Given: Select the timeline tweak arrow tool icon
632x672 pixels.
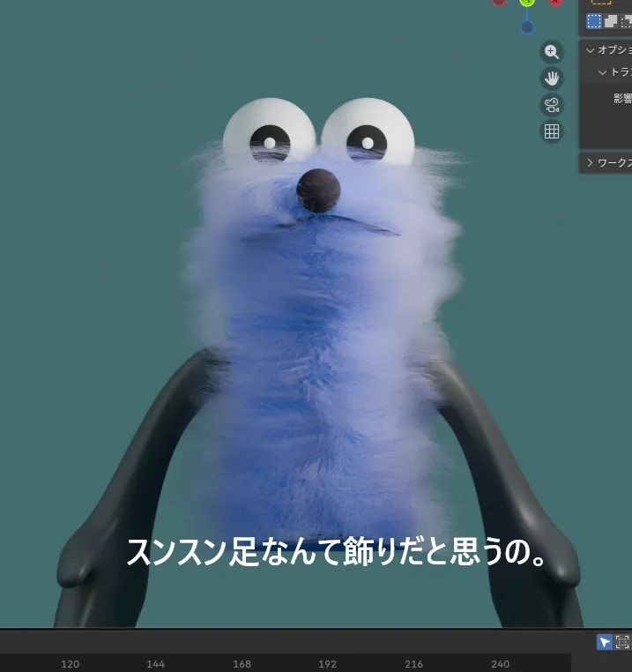Looking at the screenshot, I should (x=605, y=642).
